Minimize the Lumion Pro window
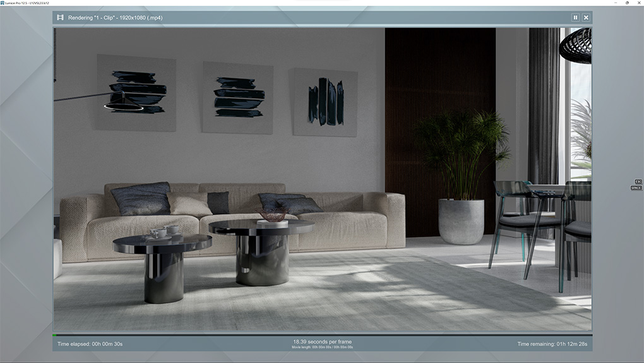Screen dimensions: 644x363 click(616, 3)
